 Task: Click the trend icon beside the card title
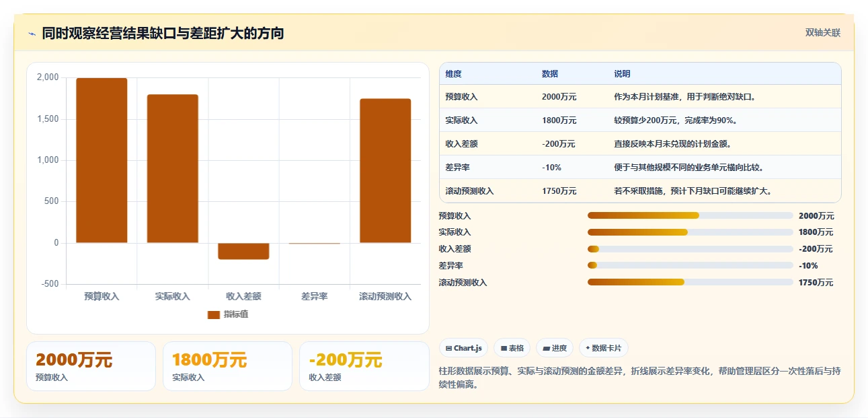click(x=32, y=34)
